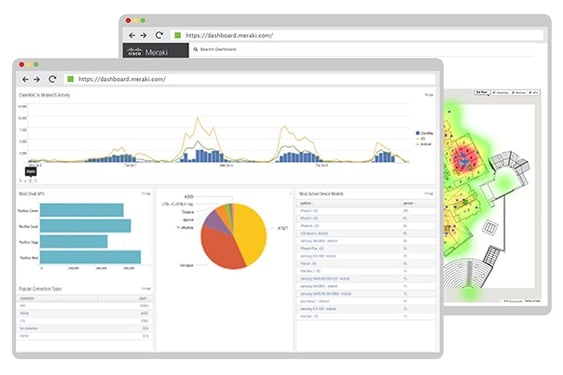Image resolution: width=563 pixels, height=375 pixels.
Task: Click the back arrow in the front browser window
Action: tap(25, 79)
